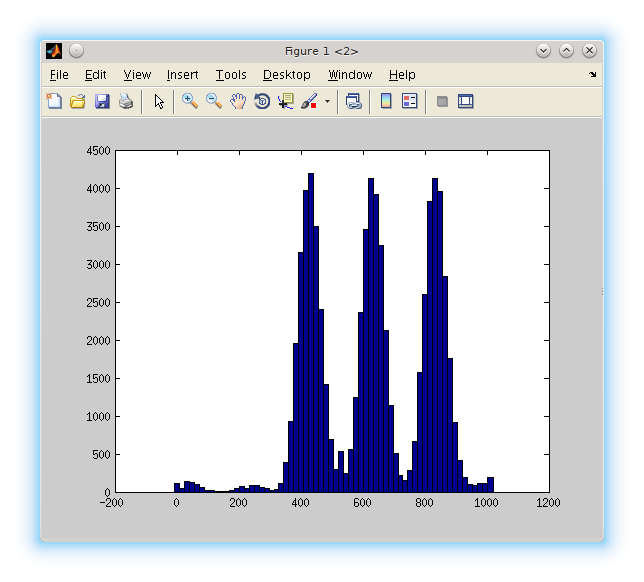
Task: Open the Insert menu
Action: point(182,75)
